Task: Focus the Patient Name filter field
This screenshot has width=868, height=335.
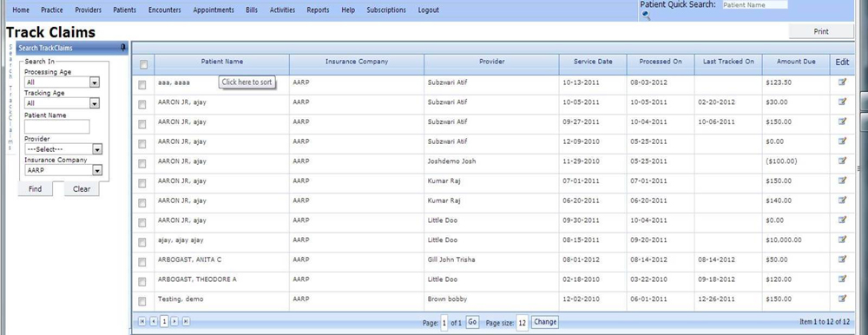Action: [57, 126]
